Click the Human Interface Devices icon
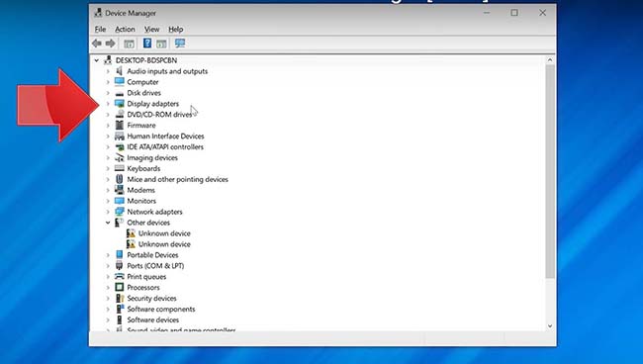 [x=120, y=136]
